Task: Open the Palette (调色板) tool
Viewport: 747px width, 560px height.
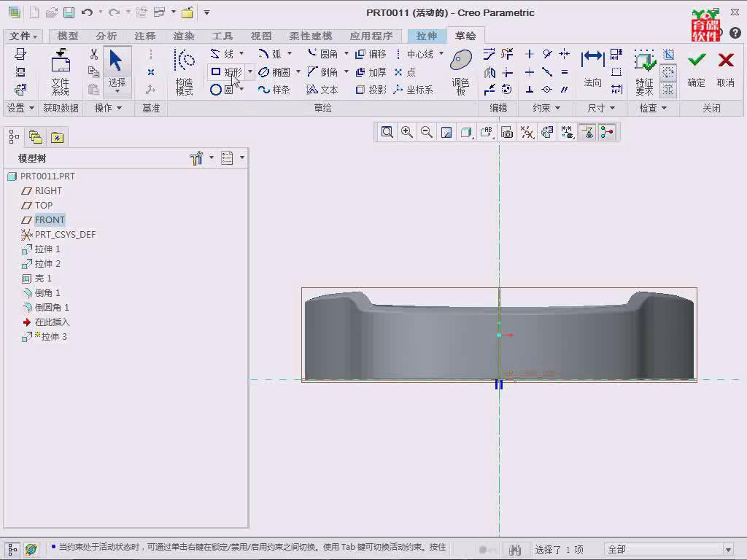Action: click(x=461, y=72)
